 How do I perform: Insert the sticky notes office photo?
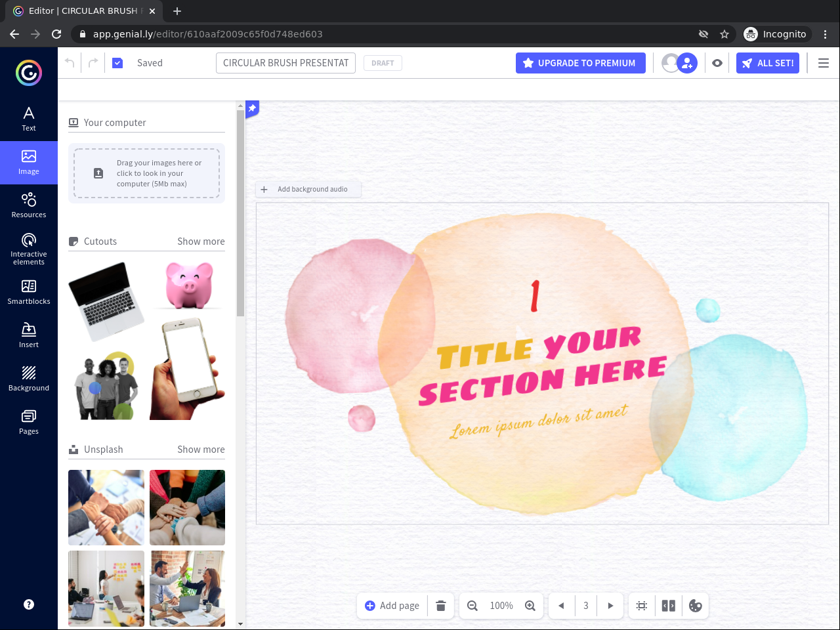click(106, 589)
